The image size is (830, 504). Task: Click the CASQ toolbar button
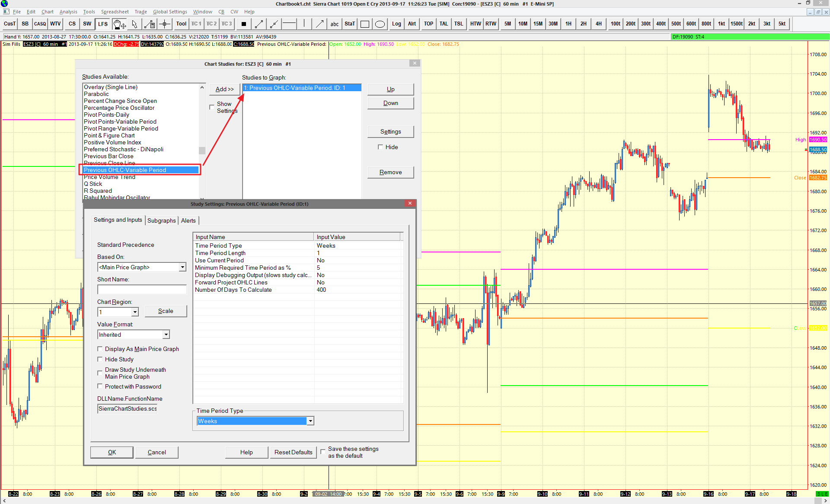point(40,24)
